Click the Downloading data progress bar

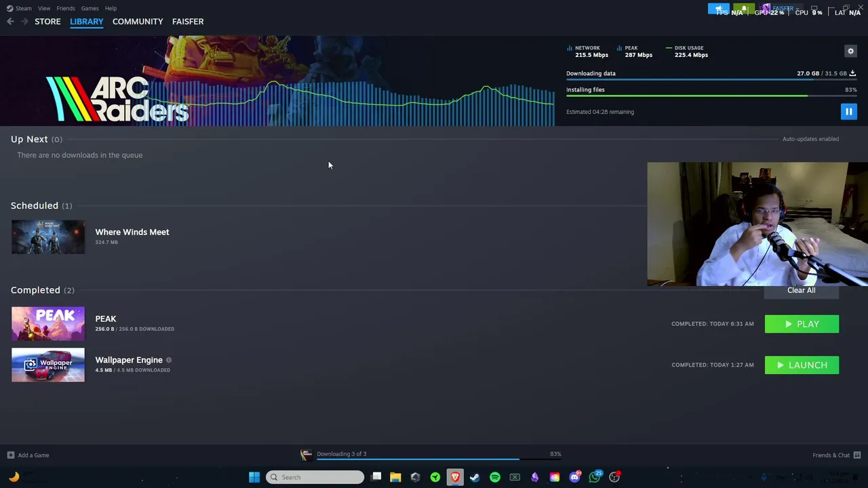(711, 80)
